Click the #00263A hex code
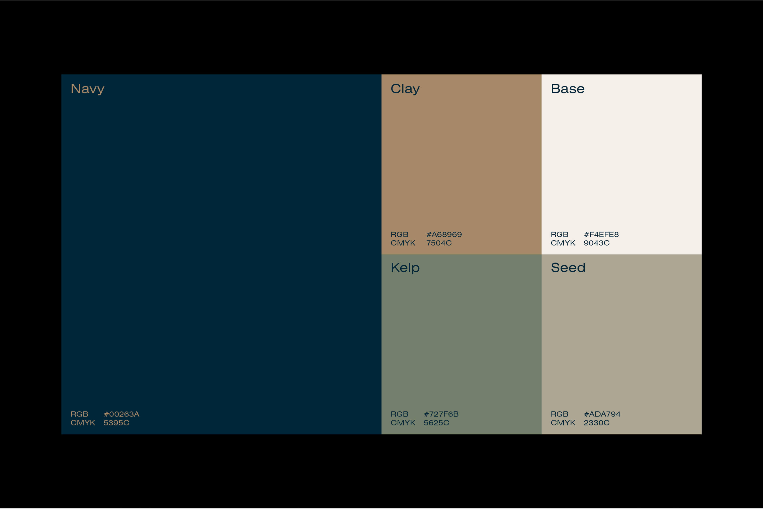Viewport: 763px width, 532px height. coord(121,414)
